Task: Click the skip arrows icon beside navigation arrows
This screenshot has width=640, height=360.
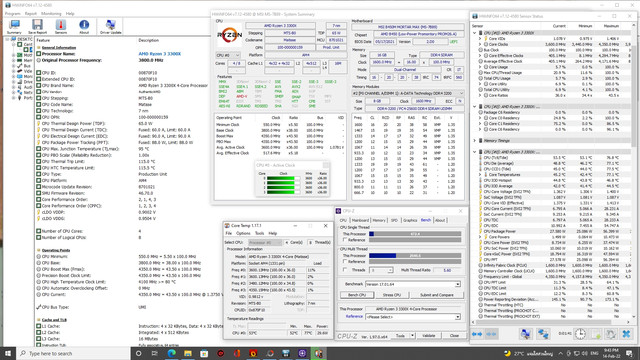Action: 491,334
